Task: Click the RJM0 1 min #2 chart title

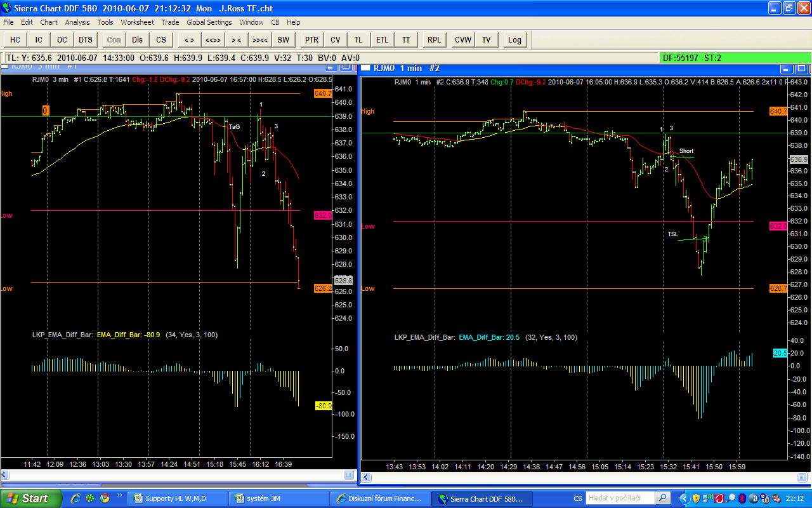Action: pos(406,68)
